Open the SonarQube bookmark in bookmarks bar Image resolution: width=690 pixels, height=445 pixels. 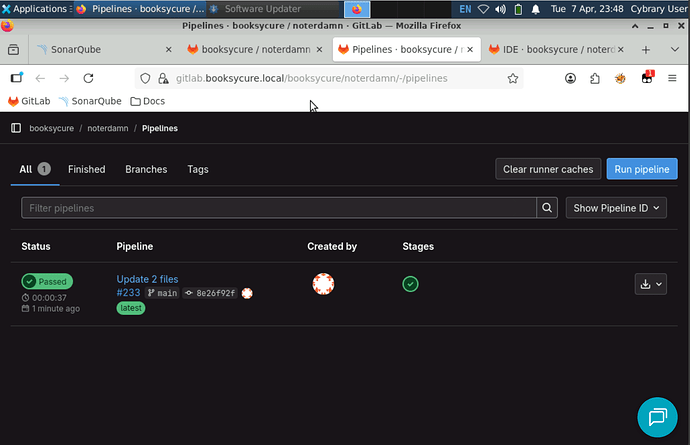(90, 101)
